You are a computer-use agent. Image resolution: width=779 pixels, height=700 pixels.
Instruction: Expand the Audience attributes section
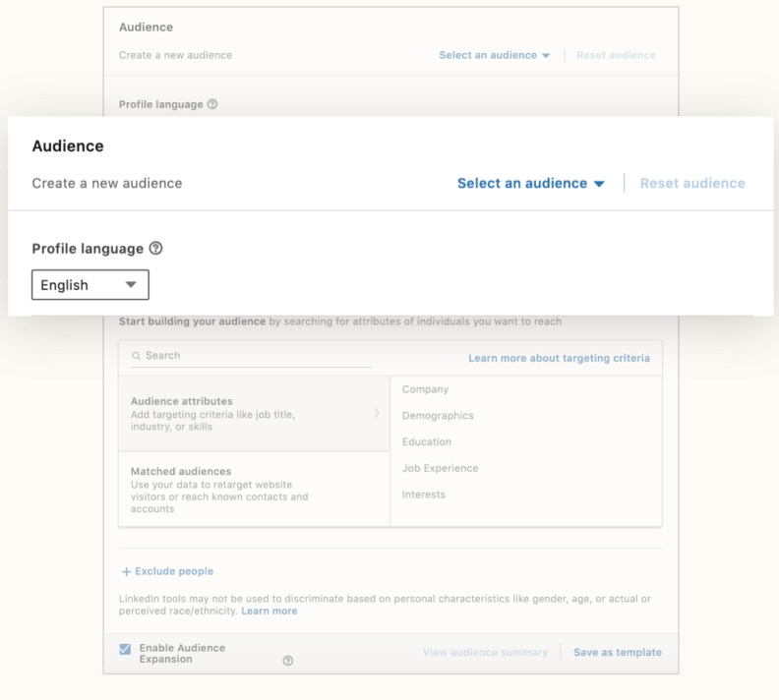255,414
